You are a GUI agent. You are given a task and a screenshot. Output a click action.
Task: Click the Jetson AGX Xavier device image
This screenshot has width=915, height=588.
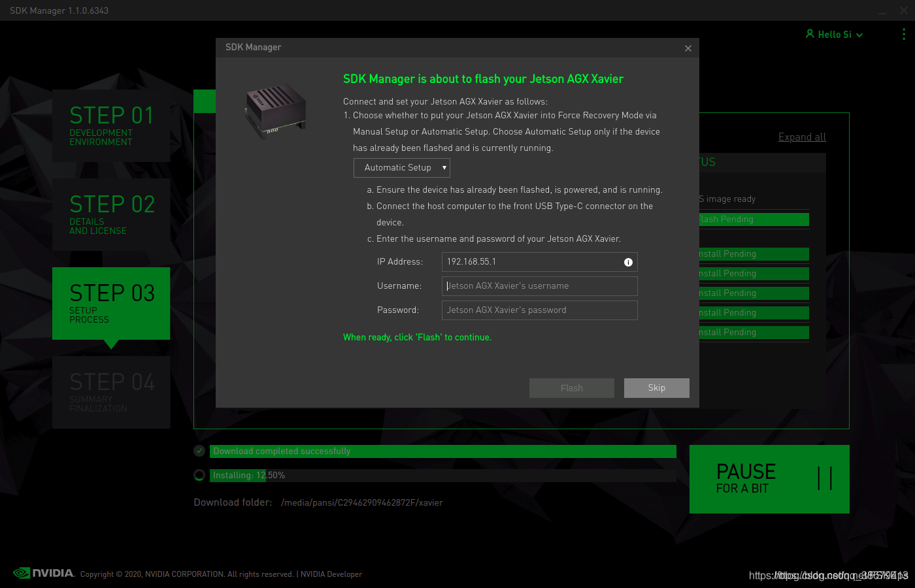tap(275, 112)
